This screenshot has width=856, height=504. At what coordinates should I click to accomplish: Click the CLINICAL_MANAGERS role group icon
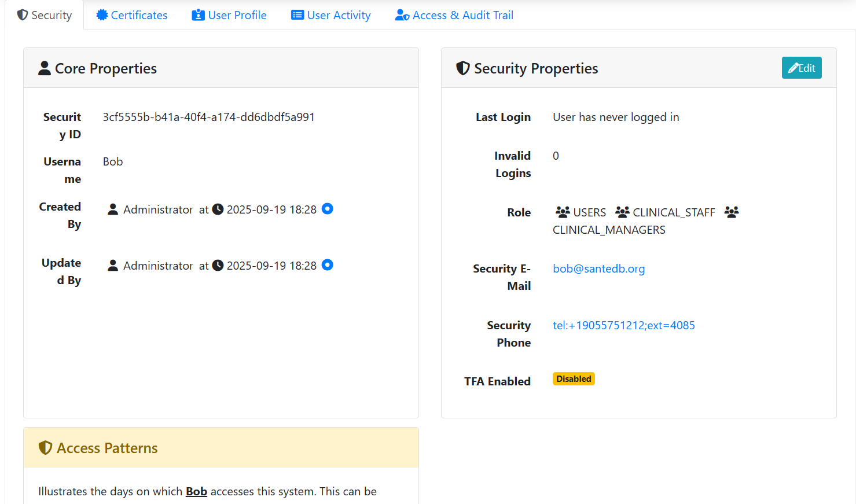pos(732,212)
